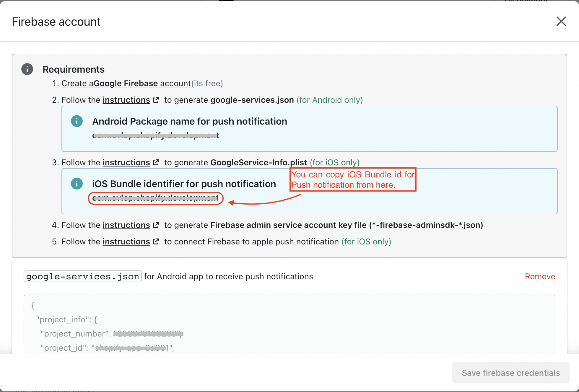
Task: Follow the instructions link for GoogleService-Info.plist
Action: pyautogui.click(x=126, y=163)
